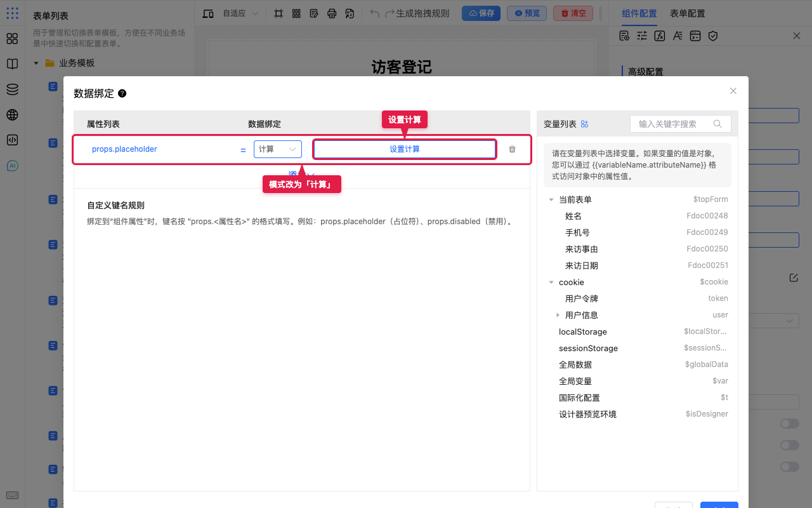
Task: Close the 数据绑定 dialog
Action: tap(733, 91)
